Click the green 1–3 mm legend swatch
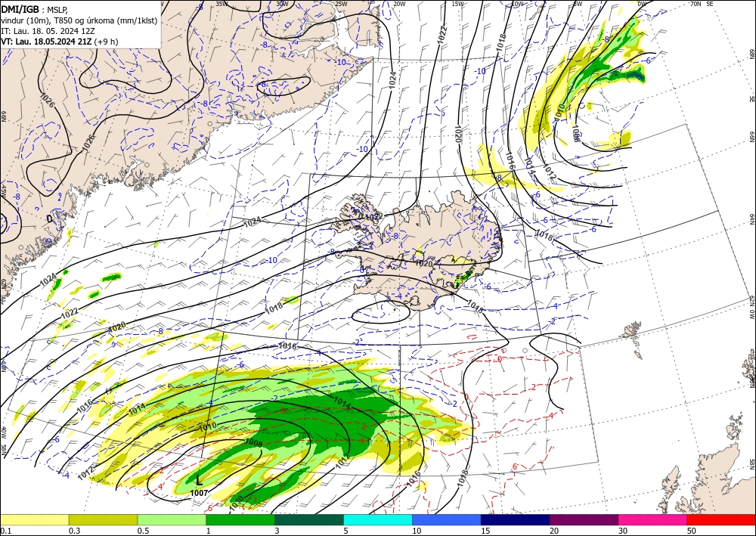 click(x=240, y=520)
